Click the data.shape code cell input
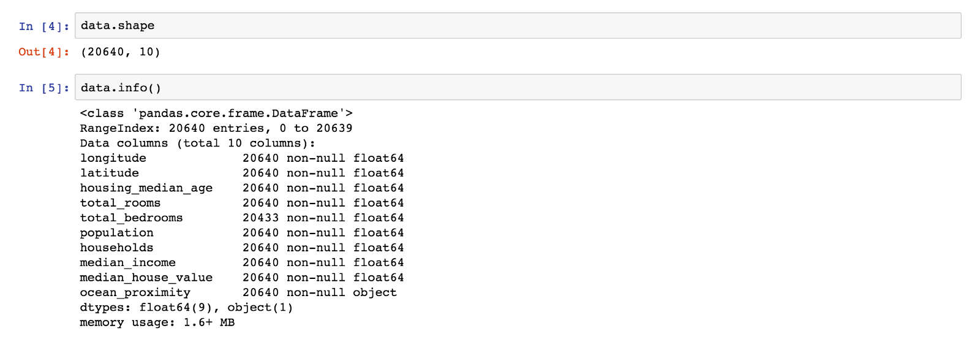The width and height of the screenshot is (980, 339). (x=518, y=26)
